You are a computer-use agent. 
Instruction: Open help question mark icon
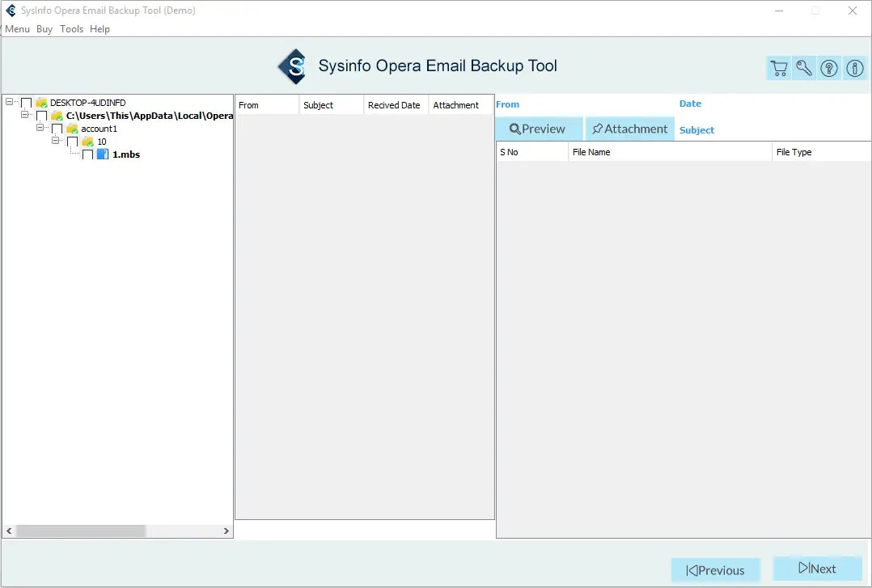tap(829, 69)
